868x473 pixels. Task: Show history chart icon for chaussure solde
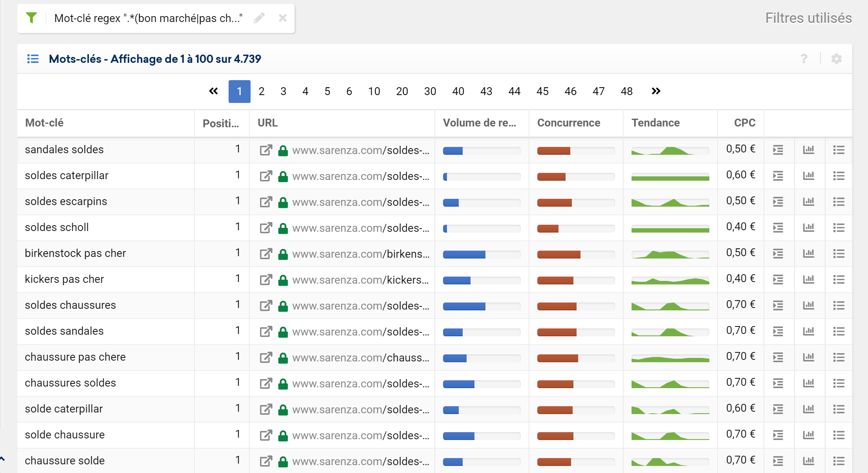808,461
